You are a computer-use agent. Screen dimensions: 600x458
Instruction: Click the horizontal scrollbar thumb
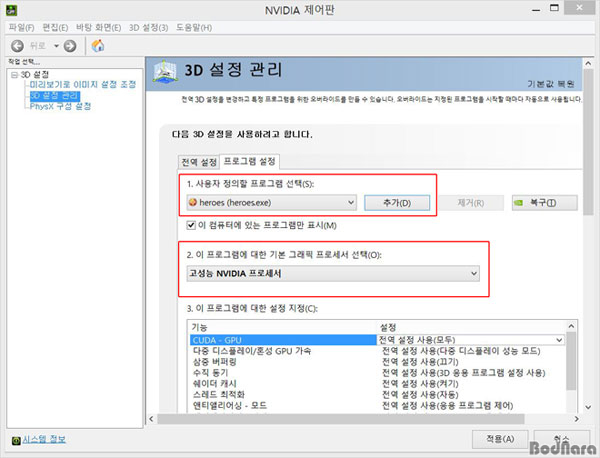[x=341, y=419]
